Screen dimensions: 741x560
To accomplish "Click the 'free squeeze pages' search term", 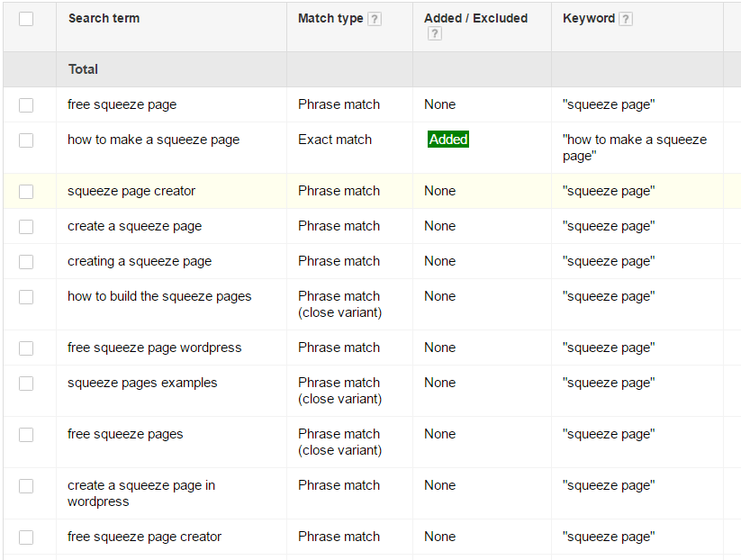I will 125,434.
